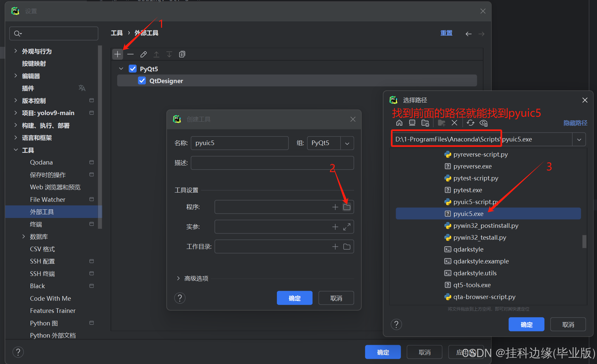Click 取消 in path chooser dialog
597x364 pixels.
568,324
